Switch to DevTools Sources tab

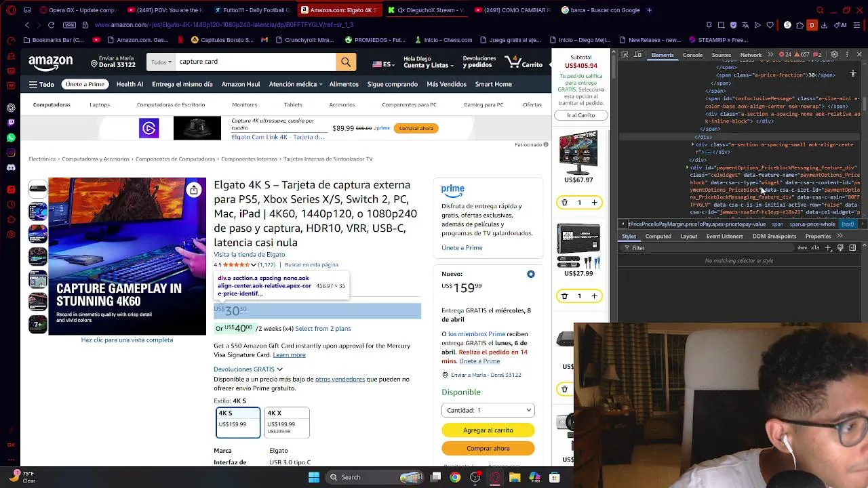tap(721, 55)
